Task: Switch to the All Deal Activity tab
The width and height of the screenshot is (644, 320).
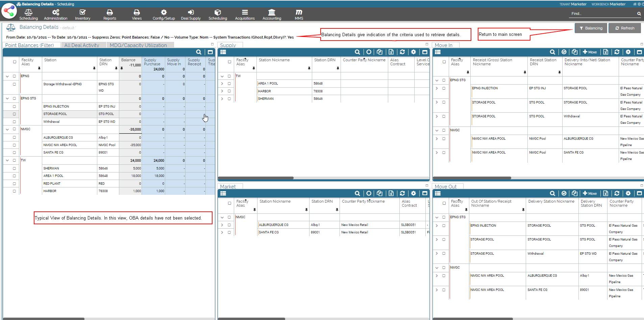Action: tap(82, 45)
